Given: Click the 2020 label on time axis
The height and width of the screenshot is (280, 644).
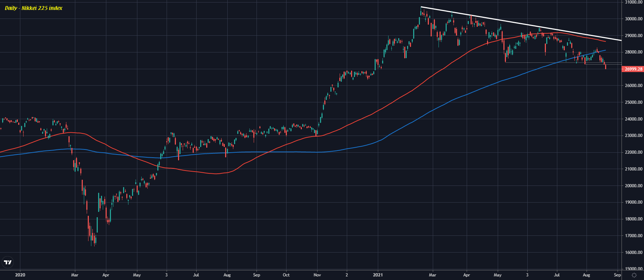Looking at the screenshot, I should (x=20, y=275).
